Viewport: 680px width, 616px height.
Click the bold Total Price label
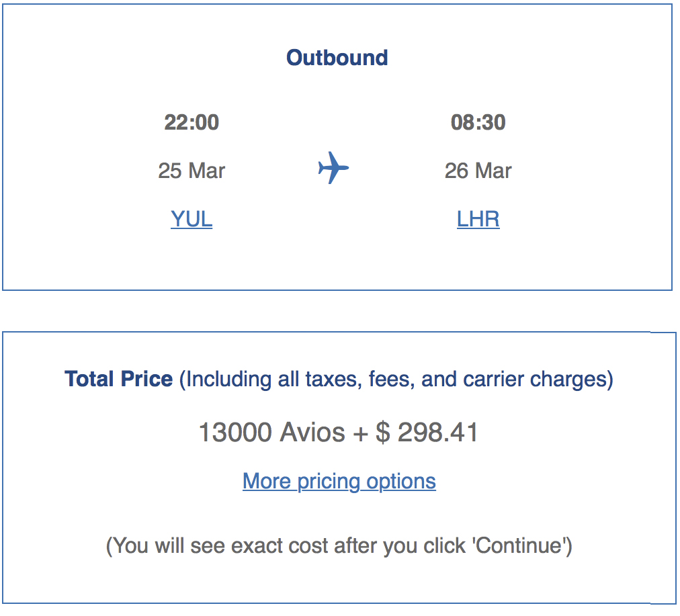[x=118, y=380]
